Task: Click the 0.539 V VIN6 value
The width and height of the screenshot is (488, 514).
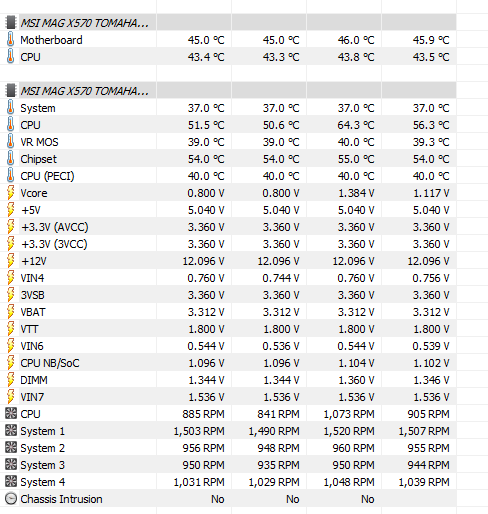Action: [431, 346]
